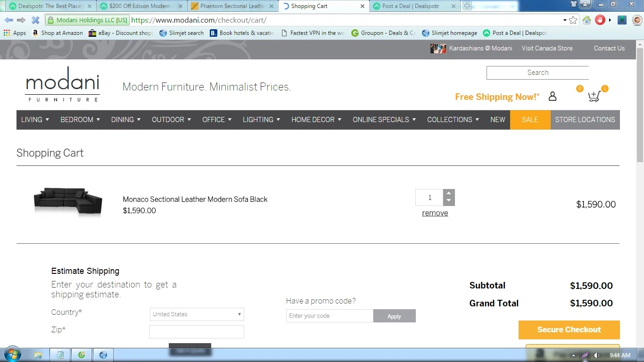Click the browser Forward arrow
Screen dimensions: 644x362
pos(21,20)
